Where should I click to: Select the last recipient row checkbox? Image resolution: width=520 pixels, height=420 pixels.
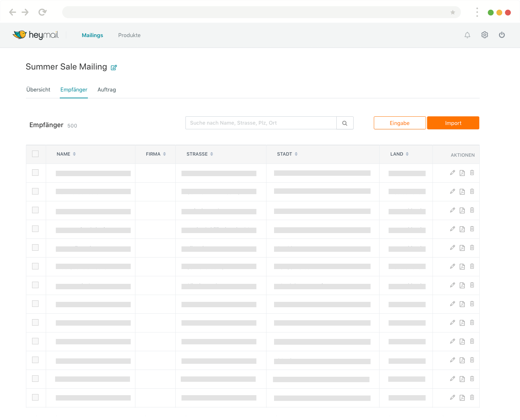[35, 397]
